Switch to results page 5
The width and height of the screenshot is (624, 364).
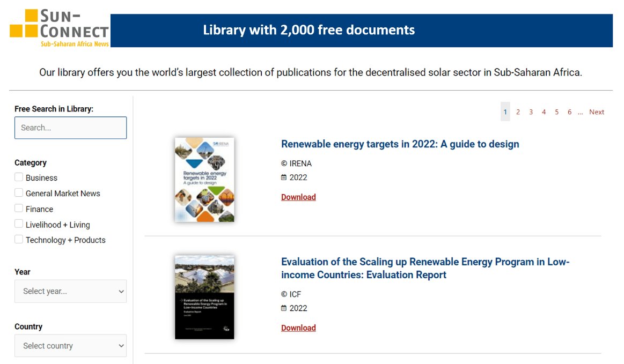coord(557,112)
